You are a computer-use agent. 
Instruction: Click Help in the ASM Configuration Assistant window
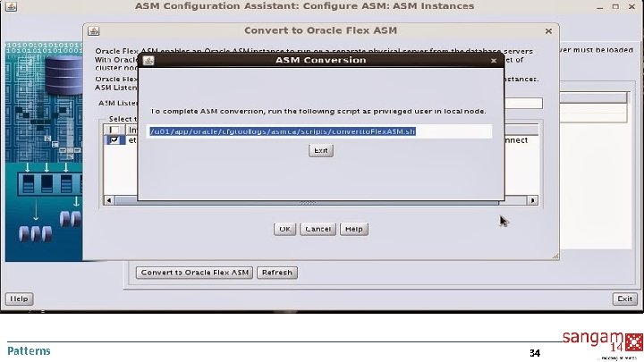(19, 299)
